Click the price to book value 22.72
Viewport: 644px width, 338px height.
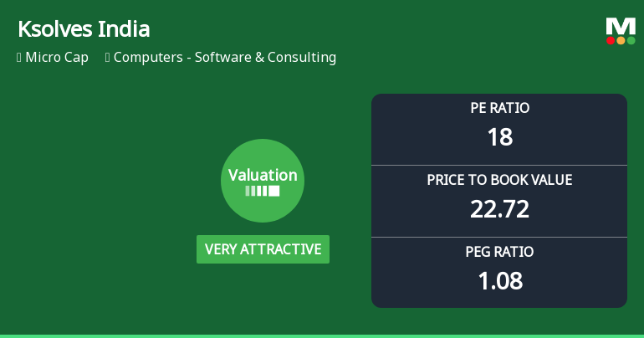(499, 208)
